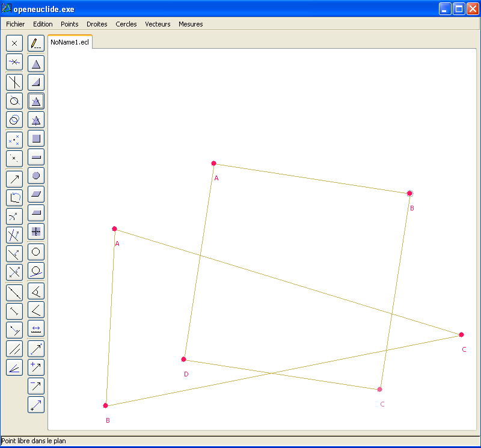Open the Points menu
481x448 pixels.
click(70, 24)
